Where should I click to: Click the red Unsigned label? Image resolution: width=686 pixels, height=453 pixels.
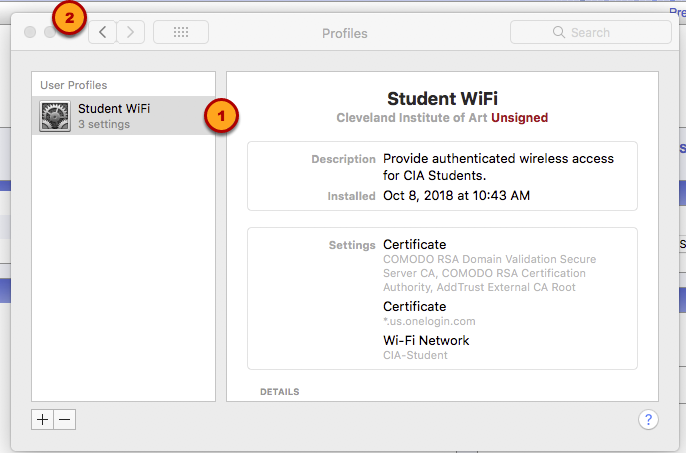pos(519,118)
